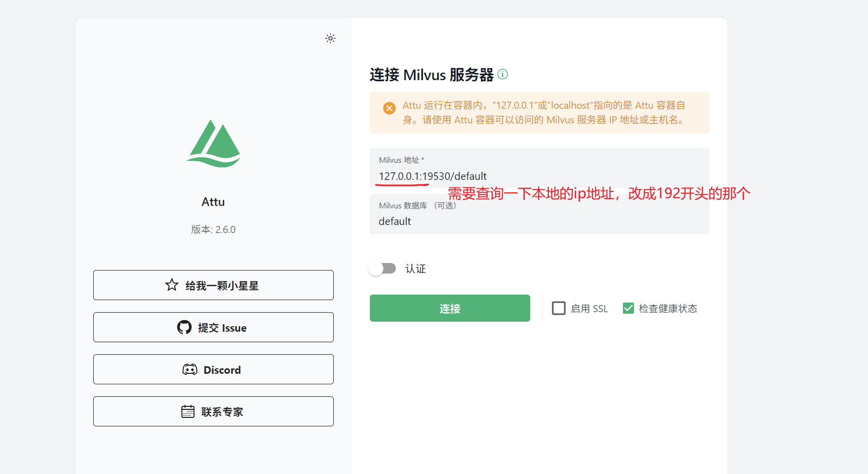The image size is (868, 474).
Task: Click the Attu green logo
Action: click(x=213, y=143)
